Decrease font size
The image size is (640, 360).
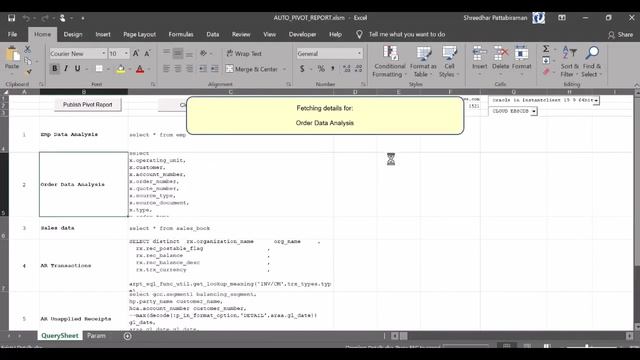click(147, 53)
